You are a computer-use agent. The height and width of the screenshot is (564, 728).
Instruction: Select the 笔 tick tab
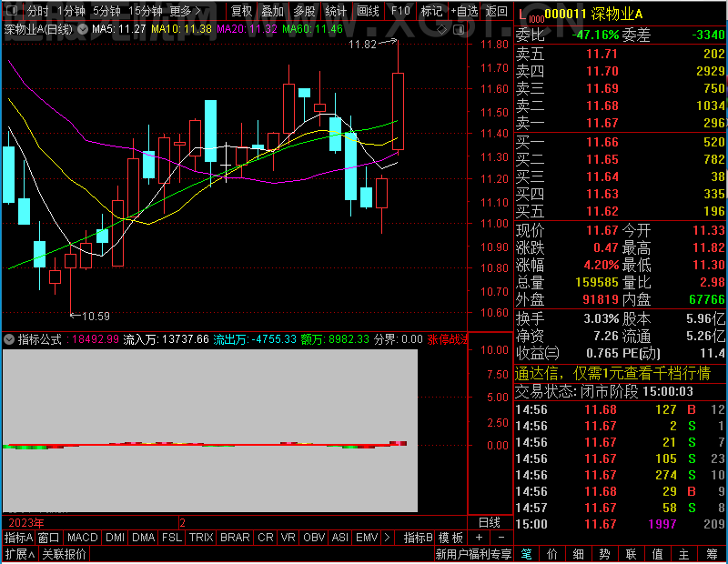526,554
